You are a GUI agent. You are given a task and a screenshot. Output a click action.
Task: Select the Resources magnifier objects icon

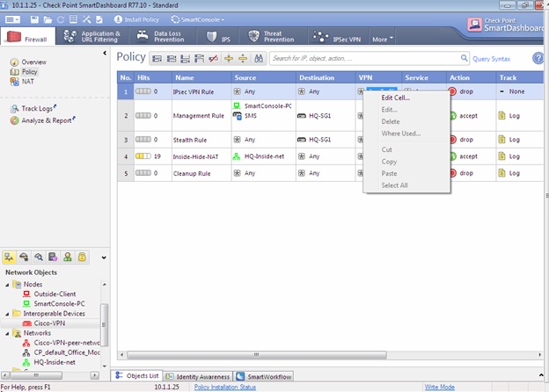coord(39,258)
